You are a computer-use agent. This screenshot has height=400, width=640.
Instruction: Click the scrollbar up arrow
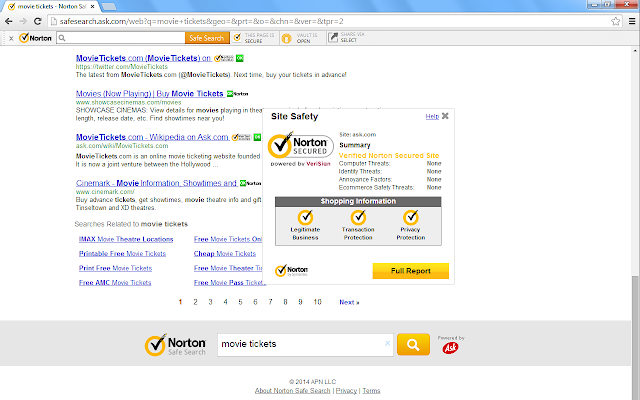click(635, 50)
